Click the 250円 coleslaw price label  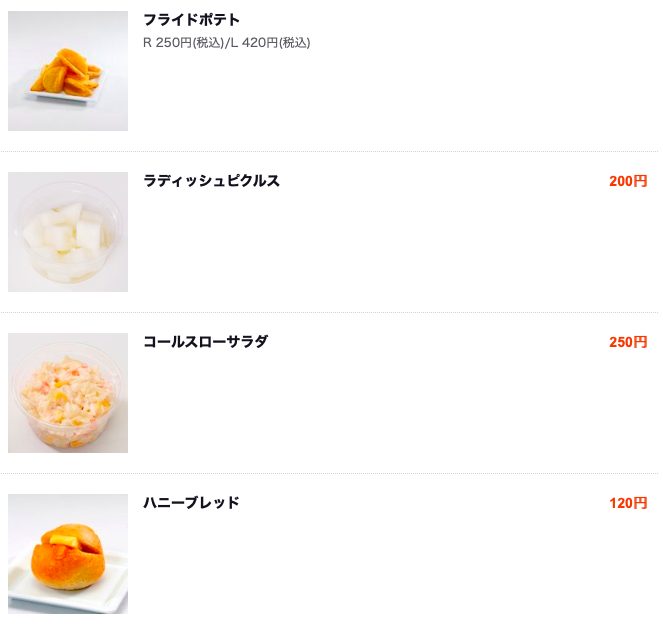tap(628, 342)
